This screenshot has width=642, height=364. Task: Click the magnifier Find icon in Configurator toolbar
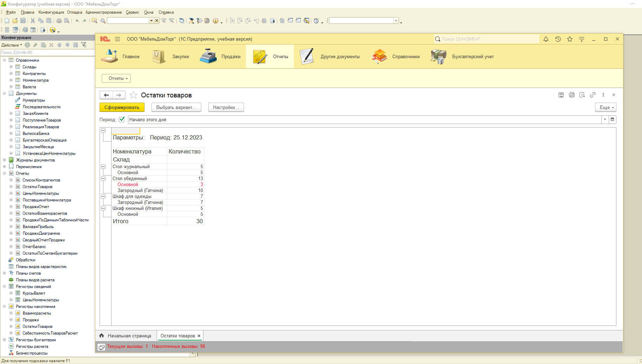pyautogui.click(x=103, y=21)
